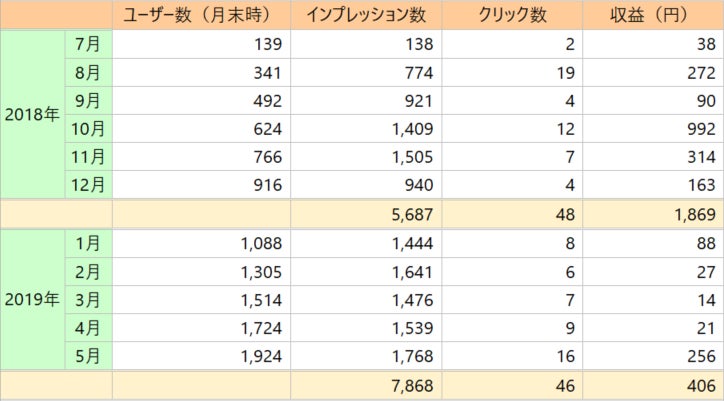Click the 7月 month row label

coord(88,43)
